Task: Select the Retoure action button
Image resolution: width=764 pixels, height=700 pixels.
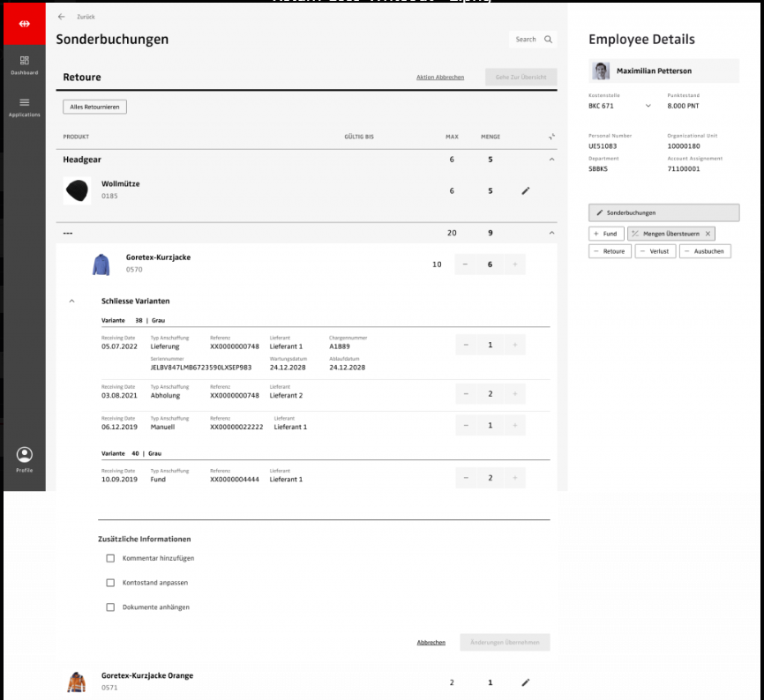Action: coord(607,251)
